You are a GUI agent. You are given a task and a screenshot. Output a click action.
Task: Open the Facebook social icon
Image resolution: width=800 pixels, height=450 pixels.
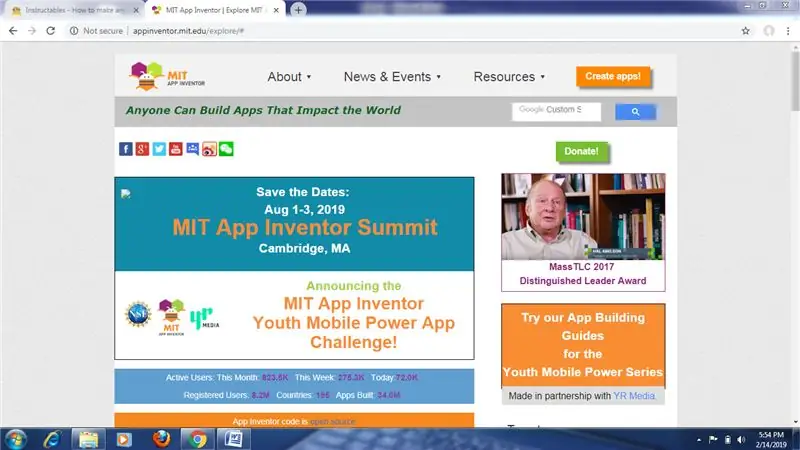pyautogui.click(x=126, y=149)
